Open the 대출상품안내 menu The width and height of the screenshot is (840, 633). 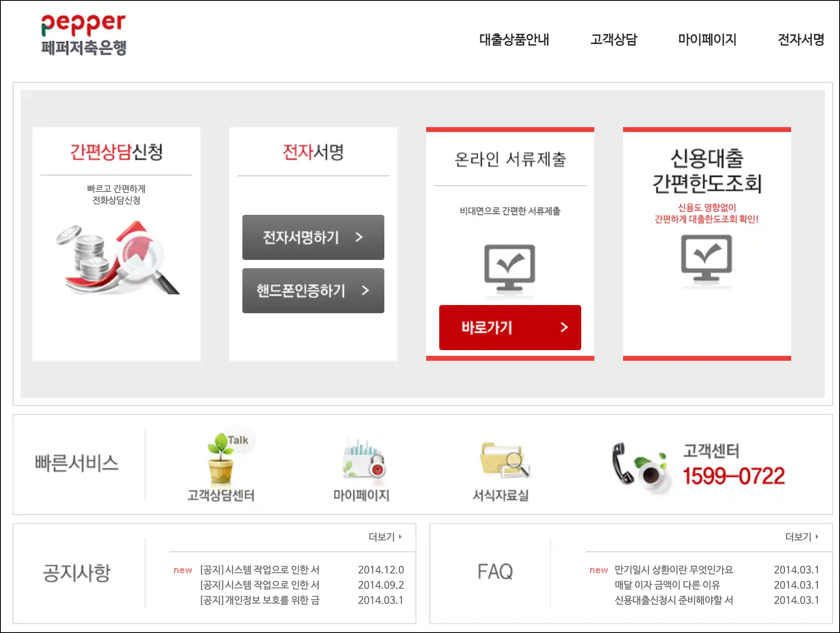(x=514, y=40)
